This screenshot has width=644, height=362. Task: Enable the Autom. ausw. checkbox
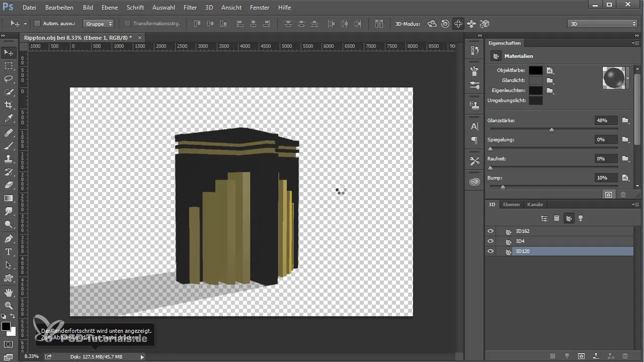[37, 24]
